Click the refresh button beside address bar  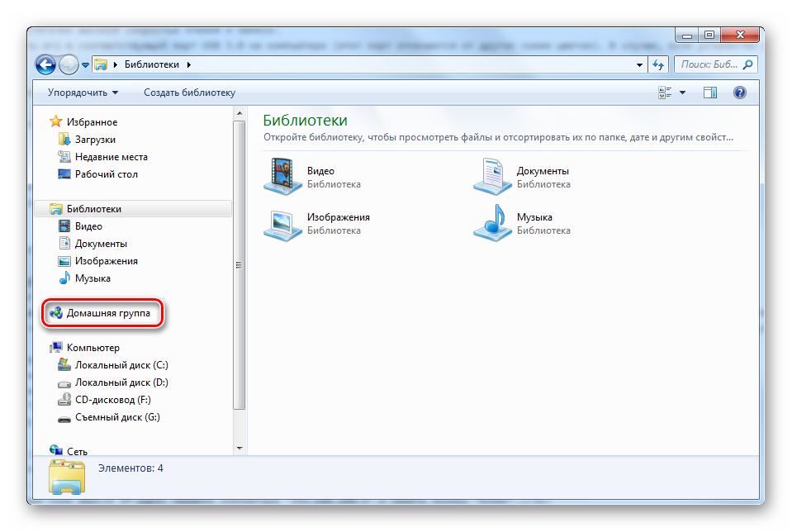(x=659, y=64)
